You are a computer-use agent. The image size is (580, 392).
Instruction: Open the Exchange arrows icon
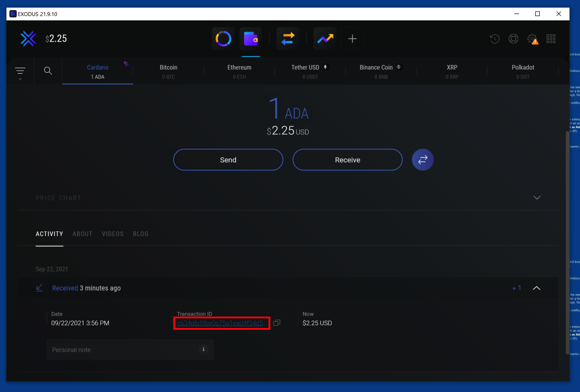[288, 39]
